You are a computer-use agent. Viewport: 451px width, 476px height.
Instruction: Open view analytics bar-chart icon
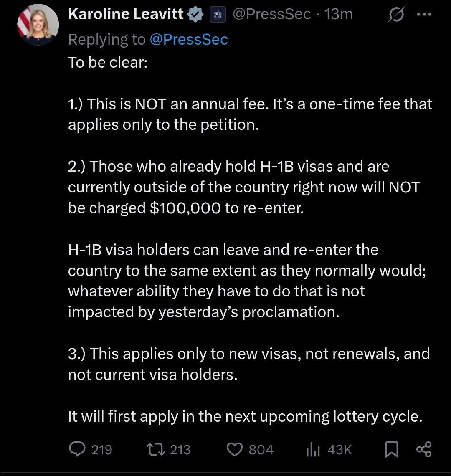click(313, 449)
